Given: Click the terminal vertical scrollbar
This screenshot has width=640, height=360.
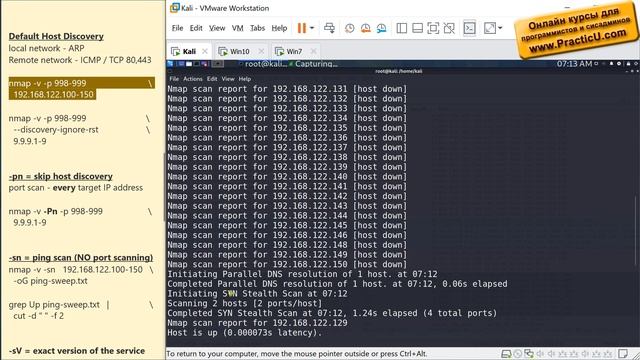Looking at the screenshot, I should click(x=636, y=231).
